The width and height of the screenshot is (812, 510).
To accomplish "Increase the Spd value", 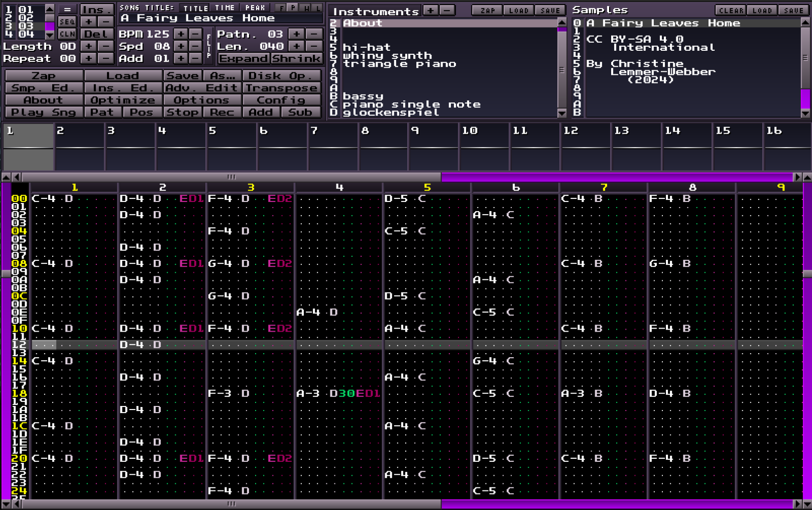I will pos(180,46).
